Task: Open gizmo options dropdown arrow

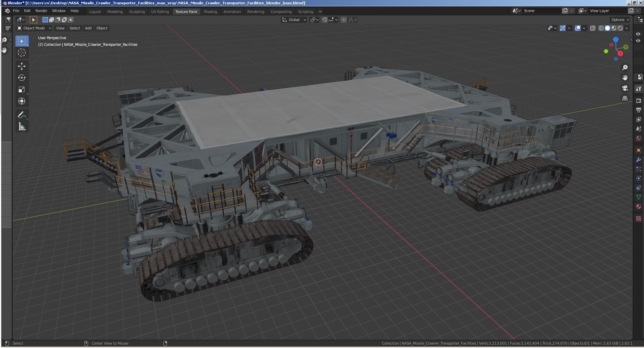Action: (569, 28)
